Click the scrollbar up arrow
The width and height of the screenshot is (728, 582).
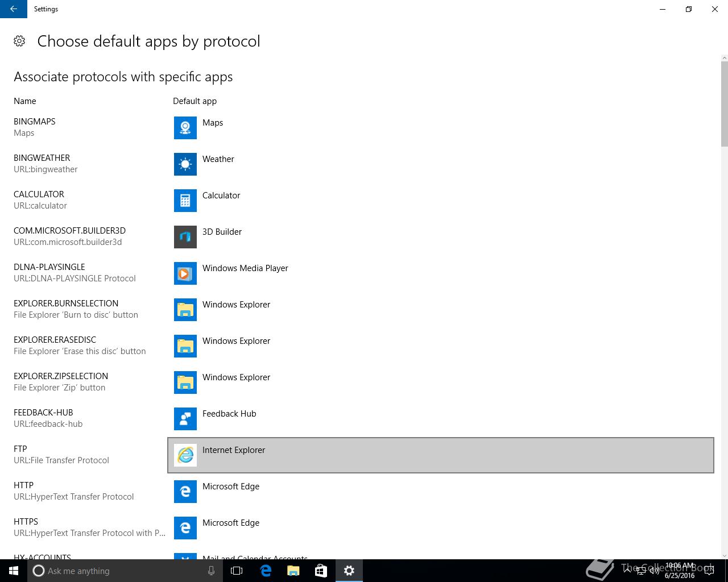724,57
